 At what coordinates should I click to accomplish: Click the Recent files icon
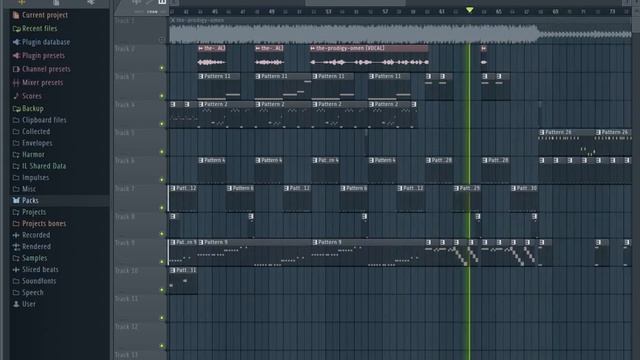(x=16, y=29)
